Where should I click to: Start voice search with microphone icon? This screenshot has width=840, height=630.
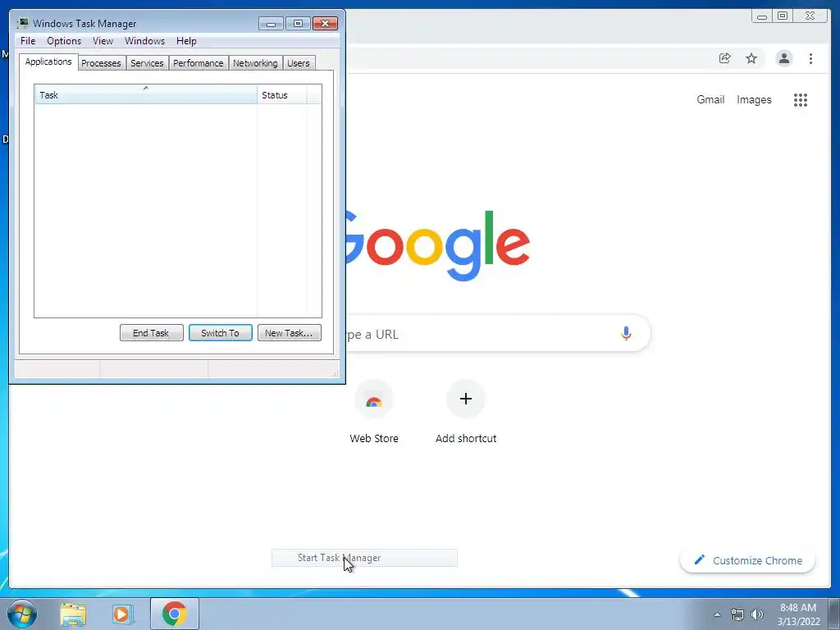tap(626, 334)
